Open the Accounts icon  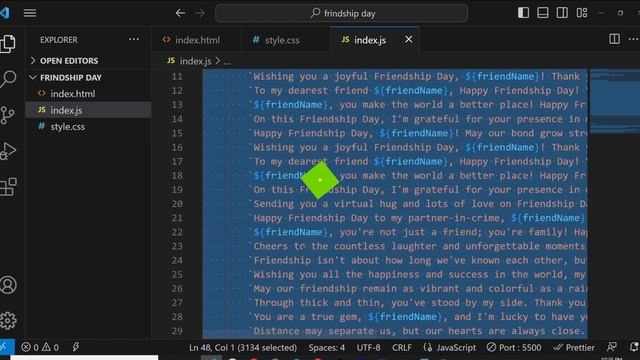tap(8, 285)
